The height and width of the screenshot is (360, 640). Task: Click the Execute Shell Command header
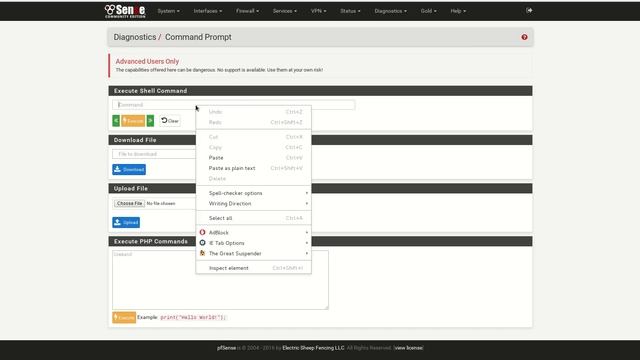320,91
